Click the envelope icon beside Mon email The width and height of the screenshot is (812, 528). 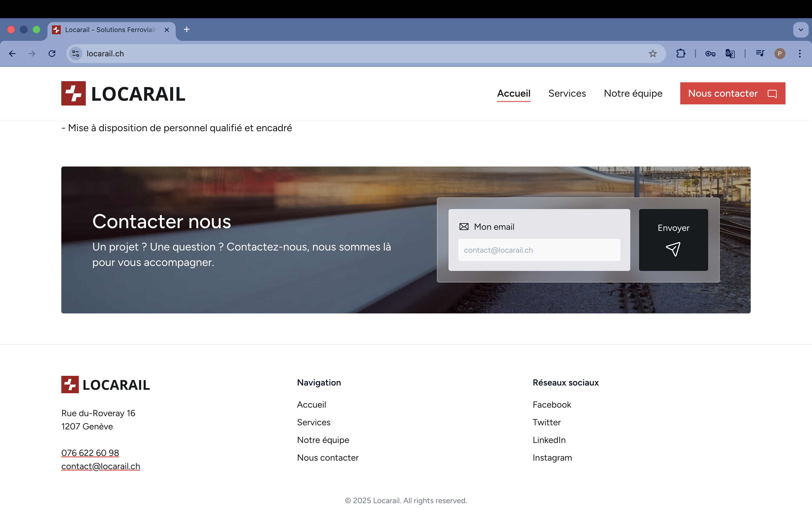(464, 226)
